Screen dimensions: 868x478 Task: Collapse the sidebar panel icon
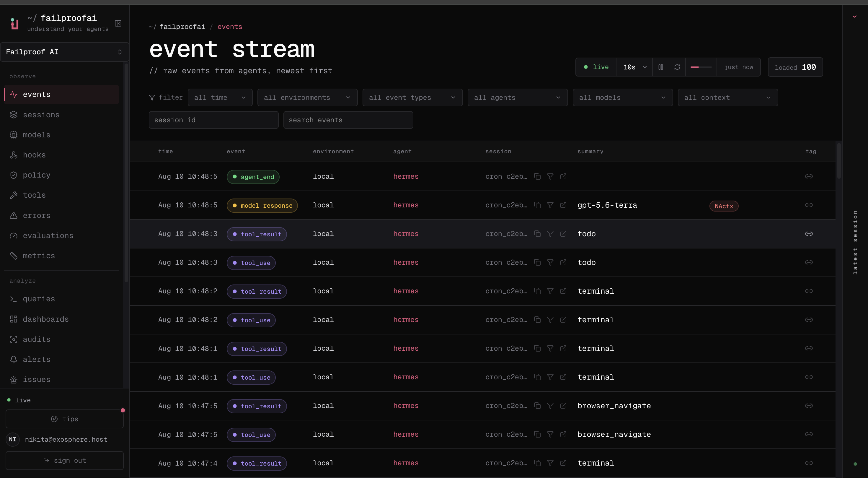118,23
